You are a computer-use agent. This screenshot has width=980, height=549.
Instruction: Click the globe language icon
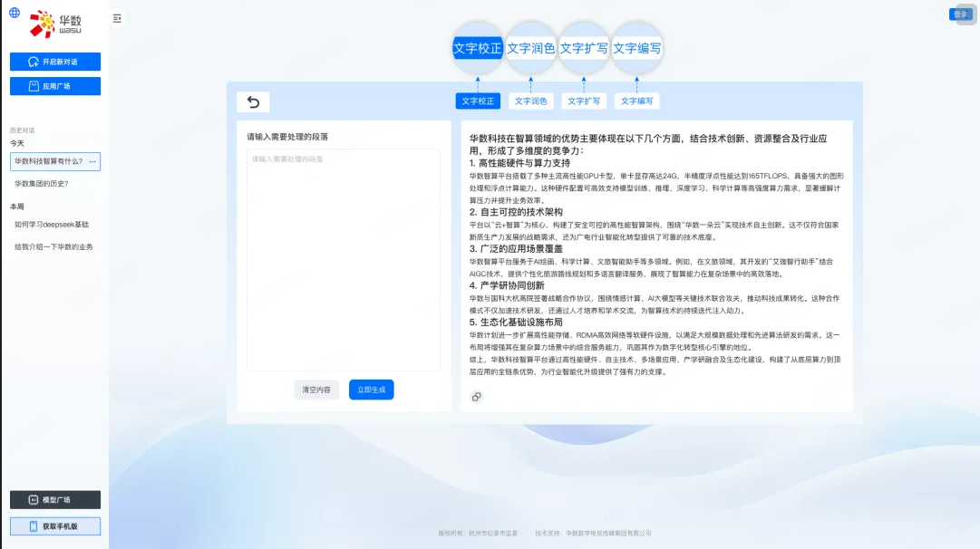15,13
